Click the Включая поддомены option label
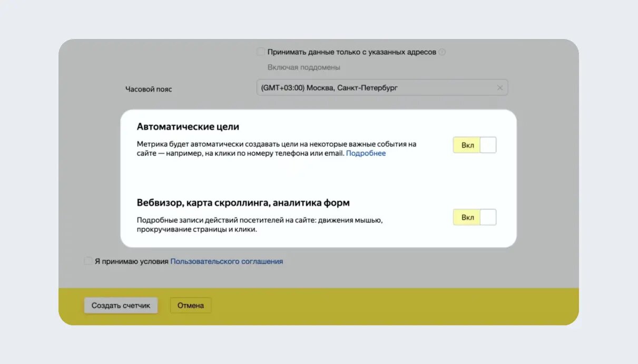The height and width of the screenshot is (364, 638). pyautogui.click(x=304, y=67)
